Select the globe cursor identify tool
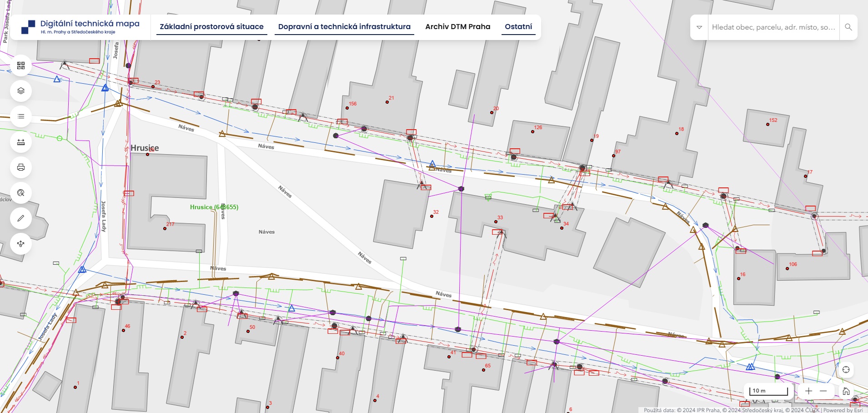Screen dimensions: 868x413 [x=21, y=193]
